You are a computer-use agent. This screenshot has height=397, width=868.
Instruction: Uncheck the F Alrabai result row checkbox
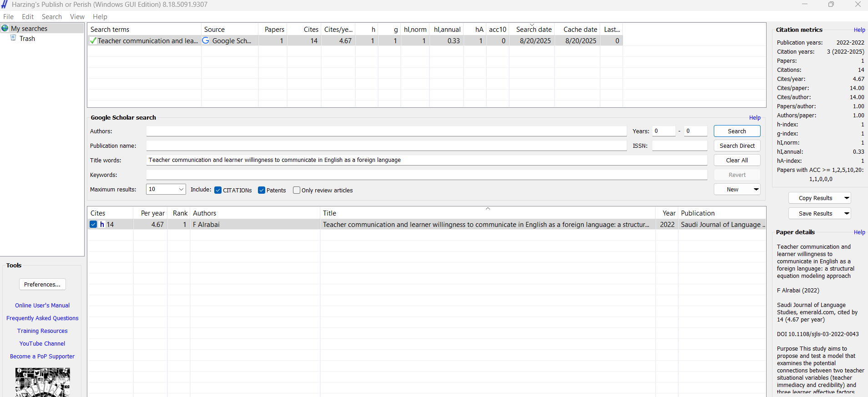tap(93, 224)
